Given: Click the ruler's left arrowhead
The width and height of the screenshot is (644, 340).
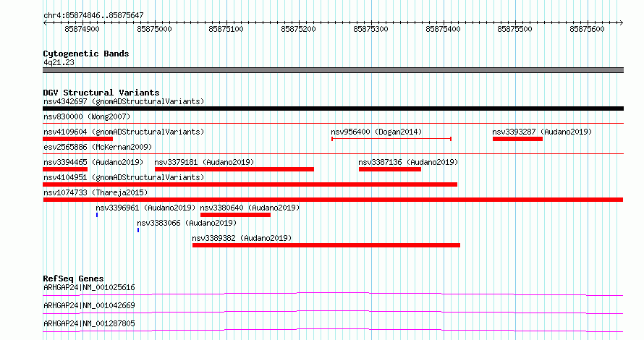Looking at the screenshot, I should [x=45, y=23].
